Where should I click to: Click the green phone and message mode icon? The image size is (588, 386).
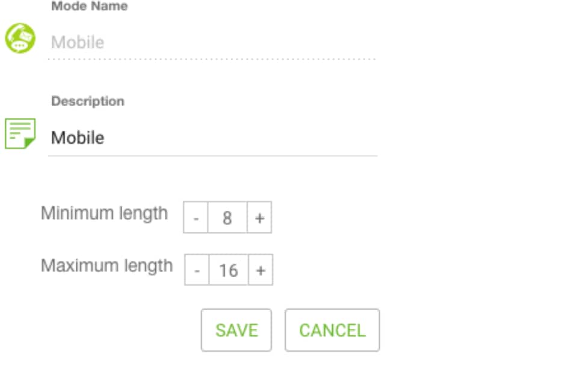coord(20,39)
